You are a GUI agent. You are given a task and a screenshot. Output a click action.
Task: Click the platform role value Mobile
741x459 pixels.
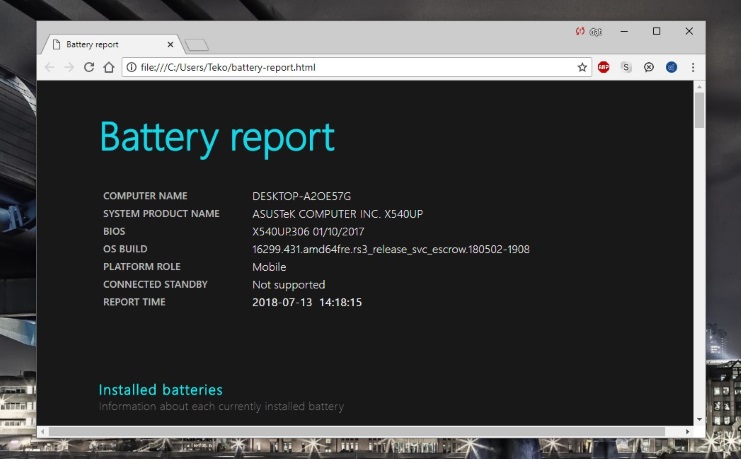coord(269,267)
